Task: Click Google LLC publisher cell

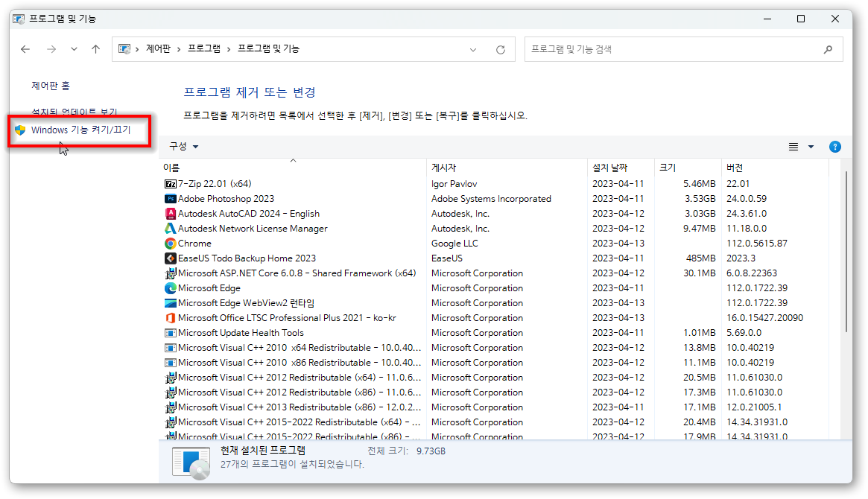Action: (x=454, y=244)
